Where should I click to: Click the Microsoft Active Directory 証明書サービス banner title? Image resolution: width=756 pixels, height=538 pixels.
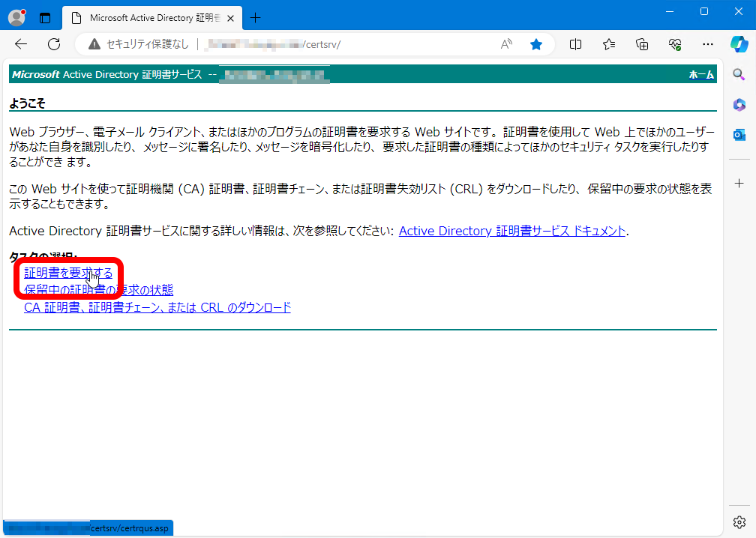click(107, 75)
